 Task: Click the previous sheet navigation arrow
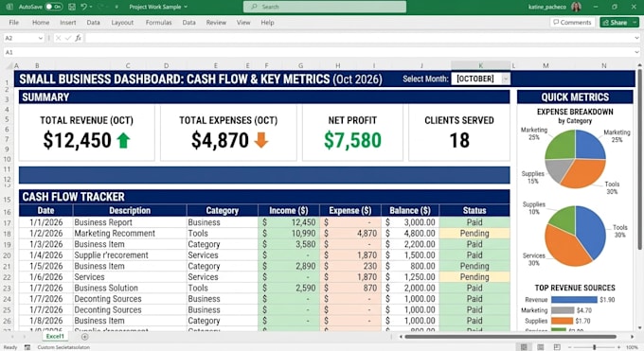13,337
